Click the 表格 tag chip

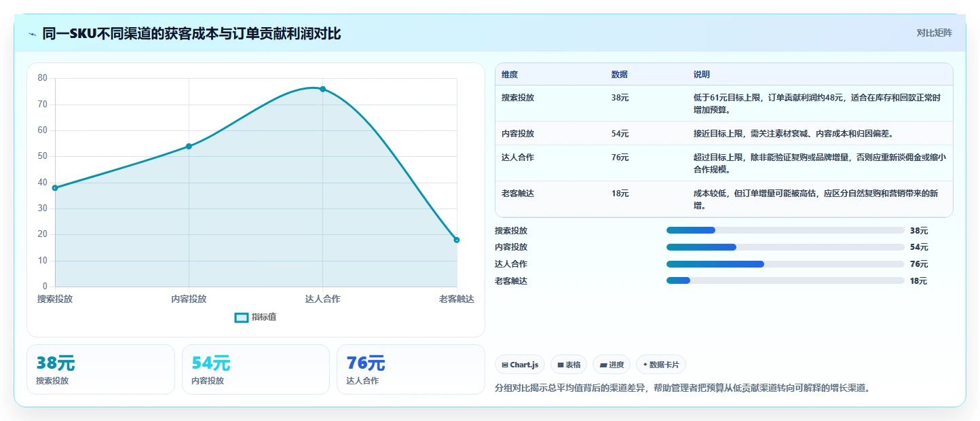tap(569, 365)
